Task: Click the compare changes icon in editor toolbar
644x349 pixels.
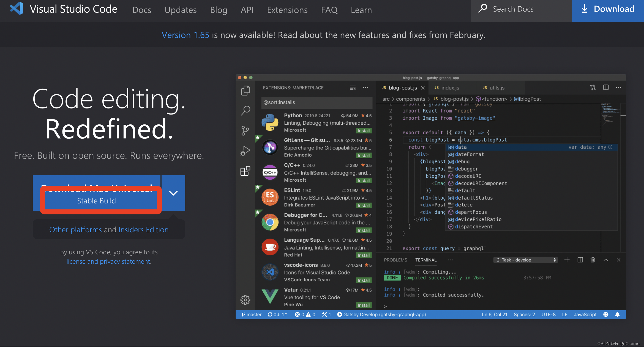Action: point(593,88)
